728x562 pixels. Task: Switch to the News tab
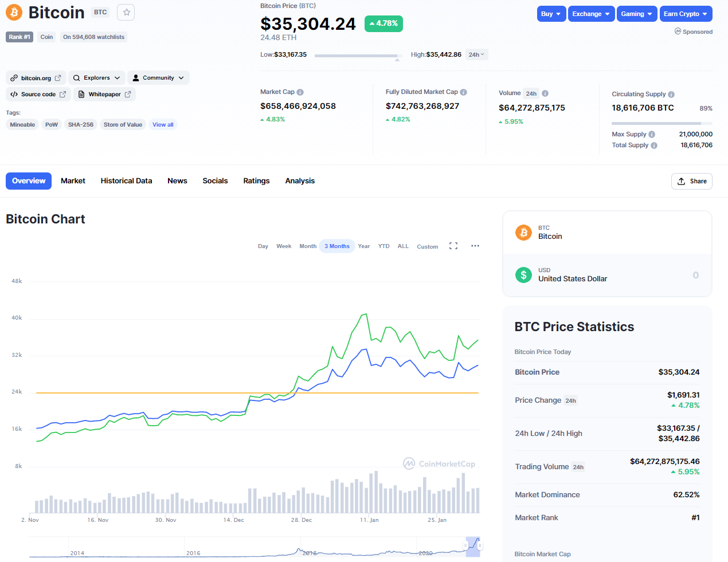pyautogui.click(x=177, y=181)
